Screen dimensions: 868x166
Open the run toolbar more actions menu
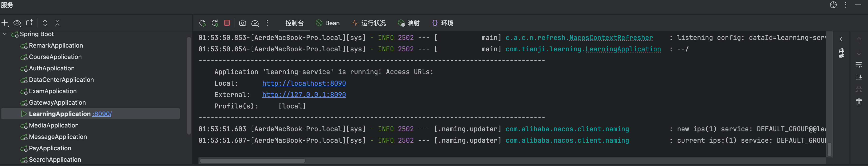[x=268, y=23]
